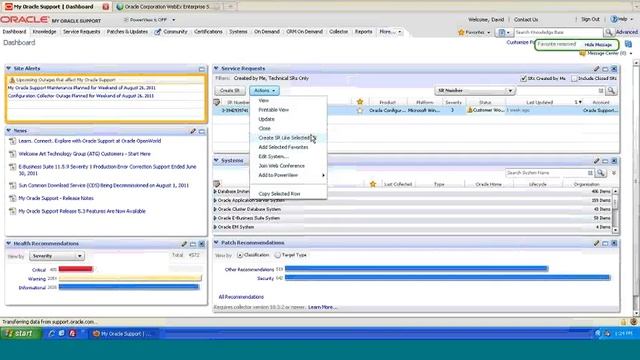The height and width of the screenshot is (360, 640).
Task: Close the Service Requests panel
Action: click(614, 69)
